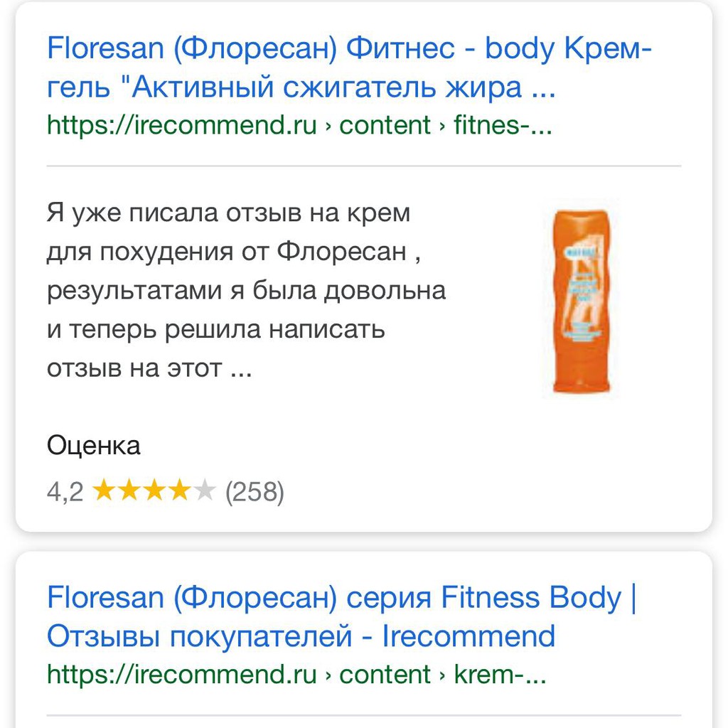Click the 4,2 rating score number

pyautogui.click(x=65, y=491)
